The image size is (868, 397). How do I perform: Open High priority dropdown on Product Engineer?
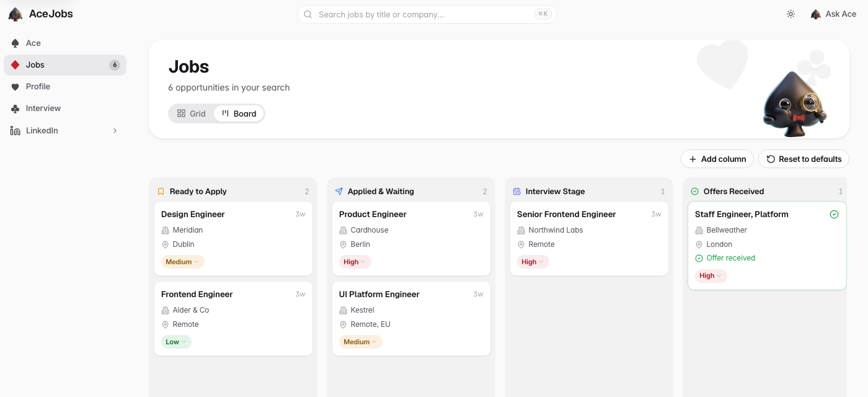[x=355, y=262]
